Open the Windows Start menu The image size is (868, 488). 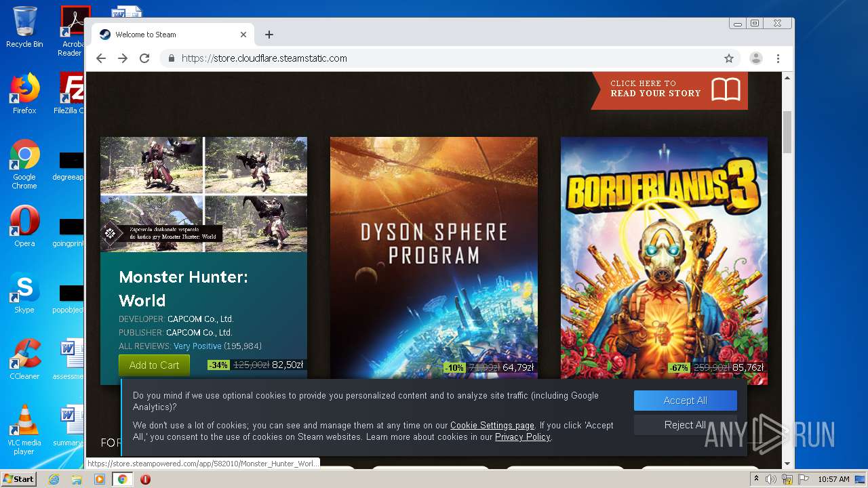18,479
